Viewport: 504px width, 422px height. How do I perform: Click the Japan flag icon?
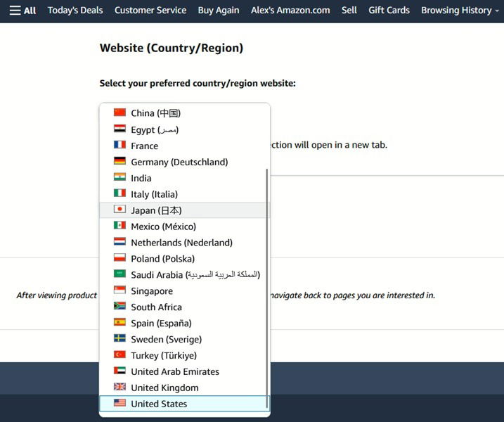point(119,210)
